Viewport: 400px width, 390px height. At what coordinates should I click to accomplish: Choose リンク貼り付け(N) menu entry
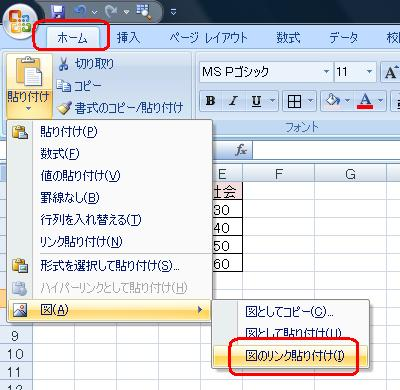[x=109, y=241]
